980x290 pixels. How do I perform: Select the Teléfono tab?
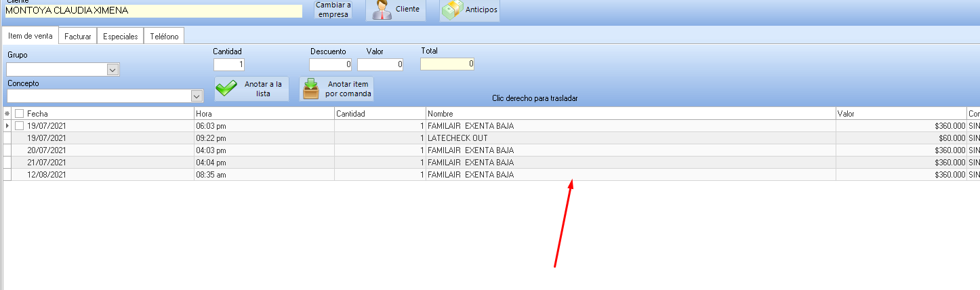pyautogui.click(x=164, y=37)
